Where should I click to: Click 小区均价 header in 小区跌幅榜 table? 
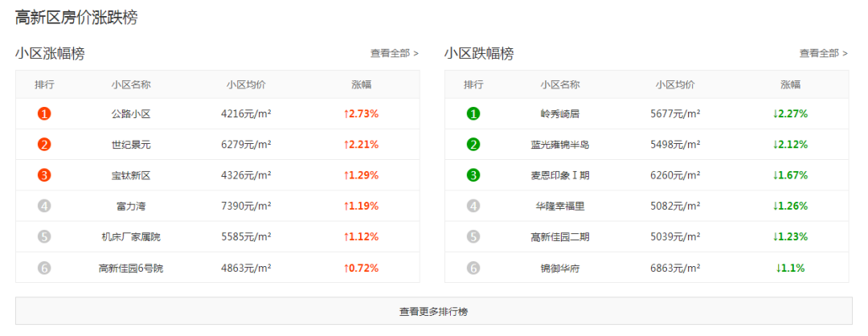[x=675, y=84]
